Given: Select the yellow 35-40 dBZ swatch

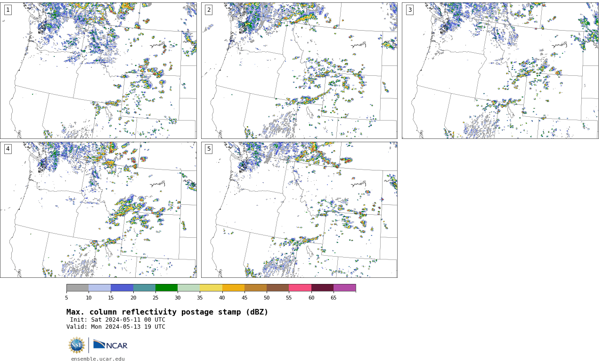Looking at the screenshot, I should (211, 288).
